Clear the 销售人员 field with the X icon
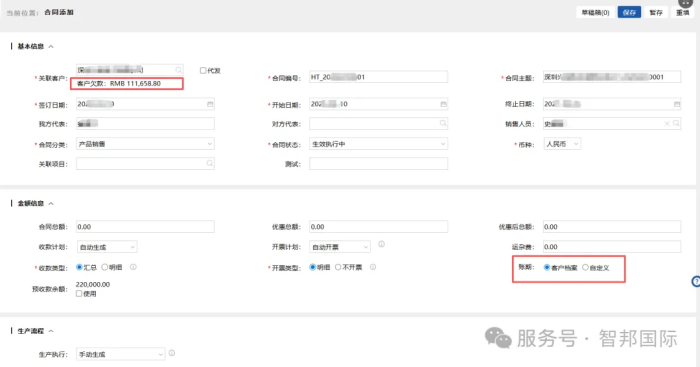 667,124
